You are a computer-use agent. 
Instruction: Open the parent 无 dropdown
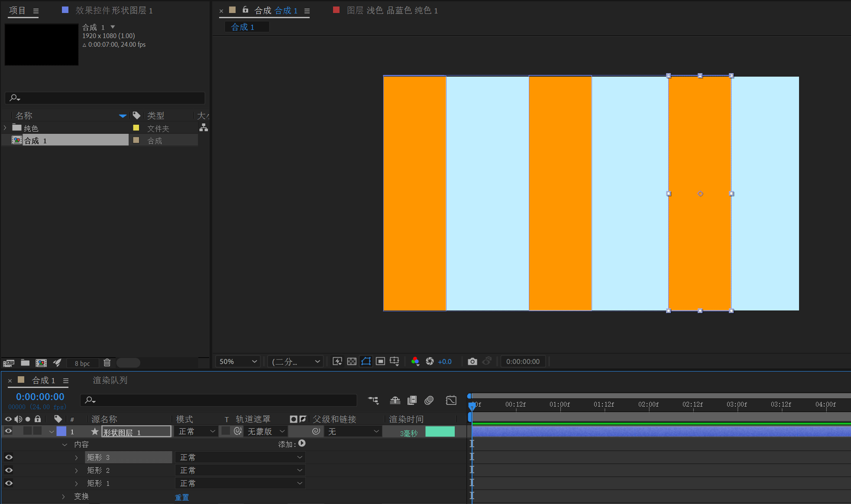pos(353,431)
